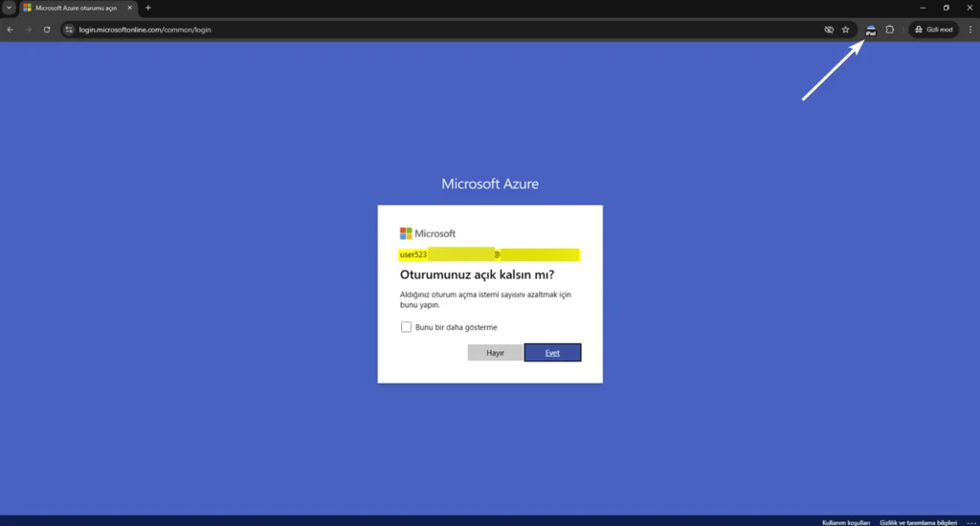Image resolution: width=980 pixels, height=526 pixels.
Task: Open site information icon in address bar
Action: tap(69, 30)
